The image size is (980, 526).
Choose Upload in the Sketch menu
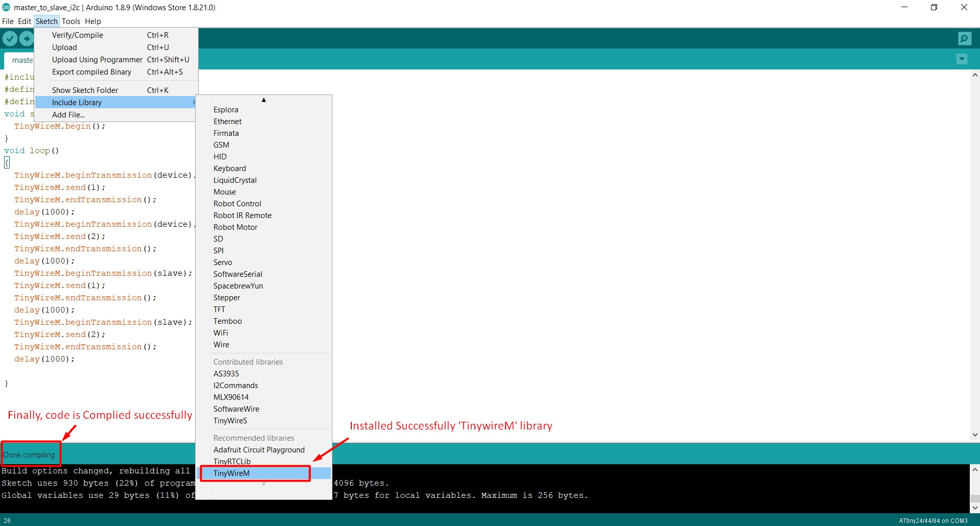[116, 47]
